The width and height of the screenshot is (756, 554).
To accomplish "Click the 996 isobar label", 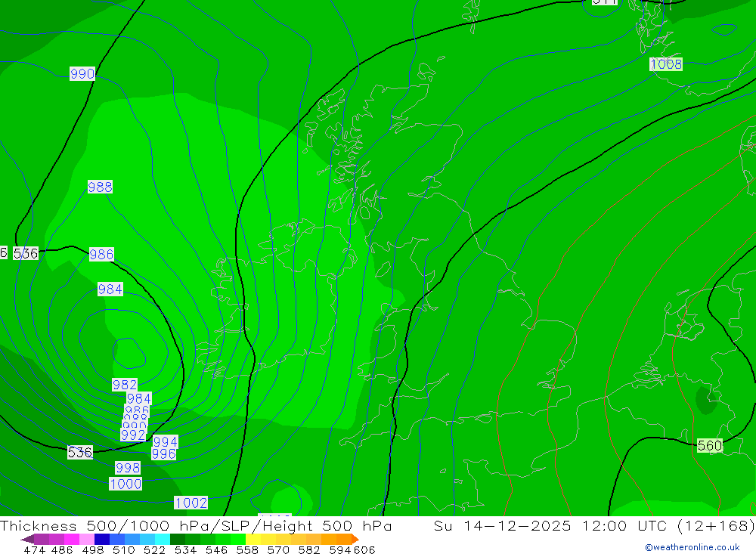I will [x=163, y=453].
